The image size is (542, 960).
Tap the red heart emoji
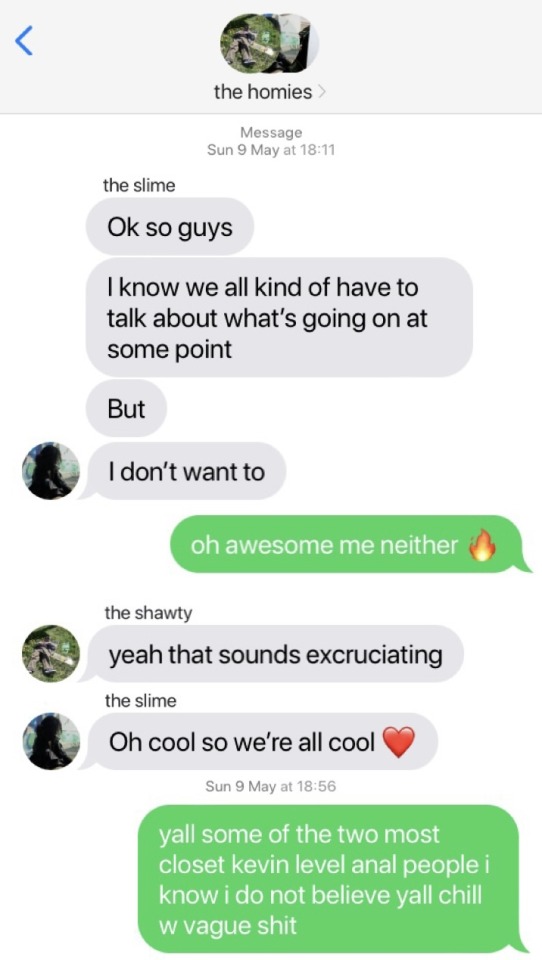(399, 742)
